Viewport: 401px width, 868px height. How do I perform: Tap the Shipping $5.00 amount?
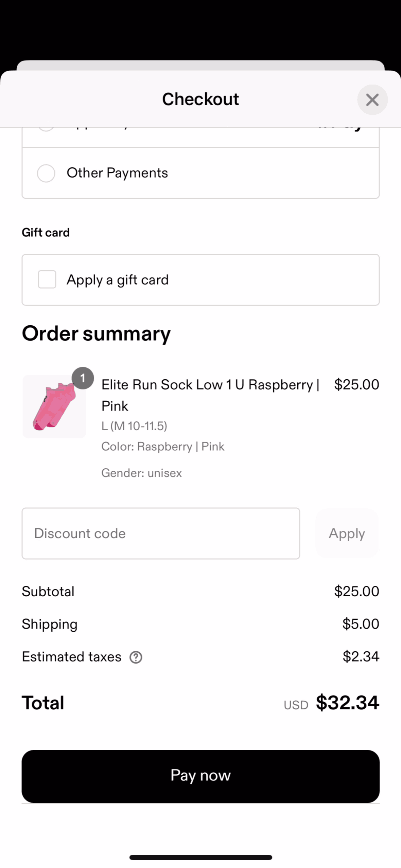(361, 624)
